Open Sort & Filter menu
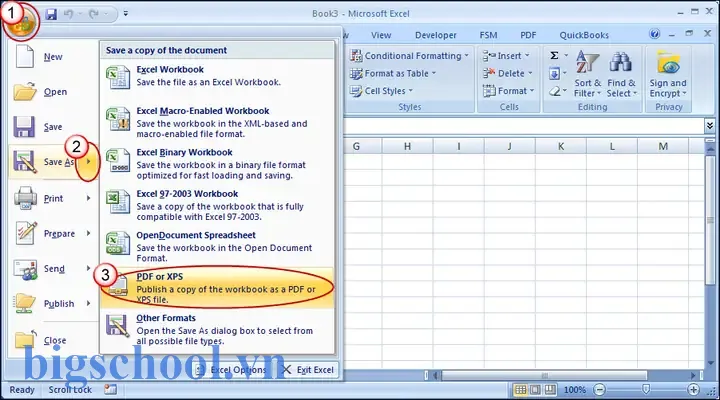The width and height of the screenshot is (720, 400). pyautogui.click(x=587, y=74)
